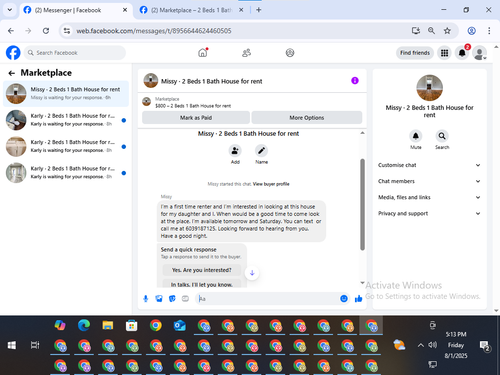Viewport: 500px width, 375px height.
Task: Click More Options button
Action: (307, 118)
